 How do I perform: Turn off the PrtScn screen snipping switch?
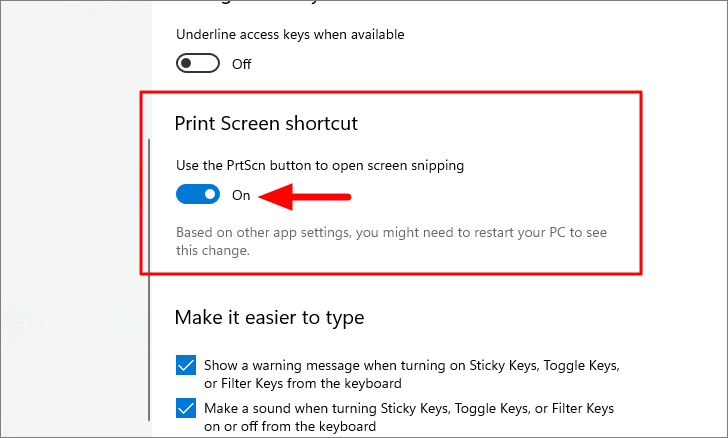tap(198, 194)
